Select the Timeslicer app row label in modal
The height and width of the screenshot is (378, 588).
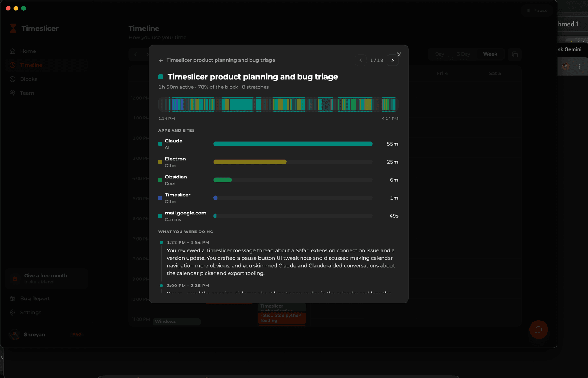[178, 195]
